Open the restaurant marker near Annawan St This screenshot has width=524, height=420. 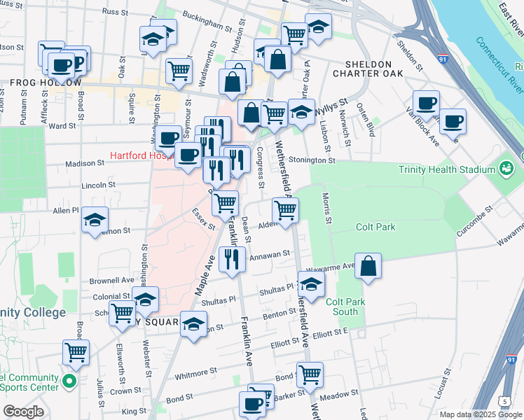tap(232, 260)
